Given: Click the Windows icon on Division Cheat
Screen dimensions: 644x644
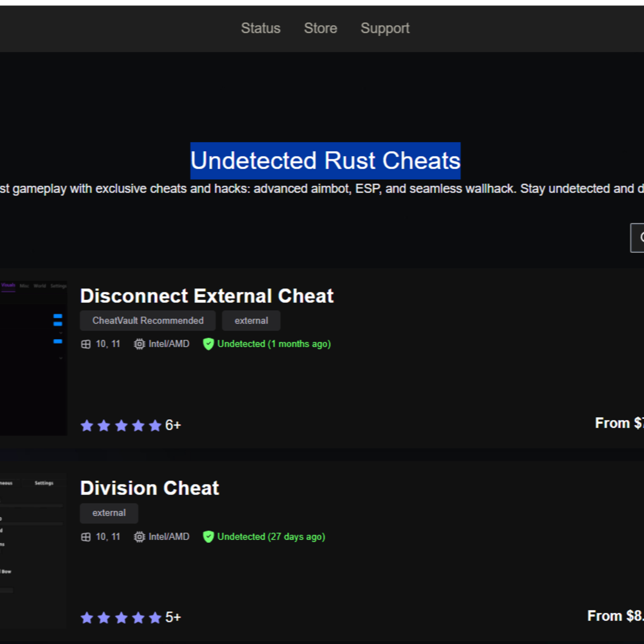Looking at the screenshot, I should [86, 537].
